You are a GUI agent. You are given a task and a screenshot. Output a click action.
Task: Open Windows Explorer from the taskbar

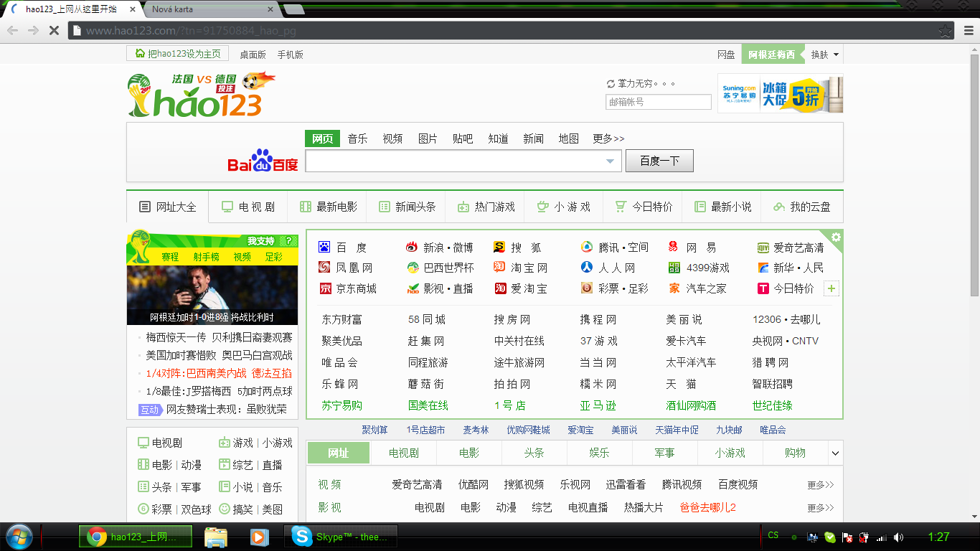click(216, 537)
